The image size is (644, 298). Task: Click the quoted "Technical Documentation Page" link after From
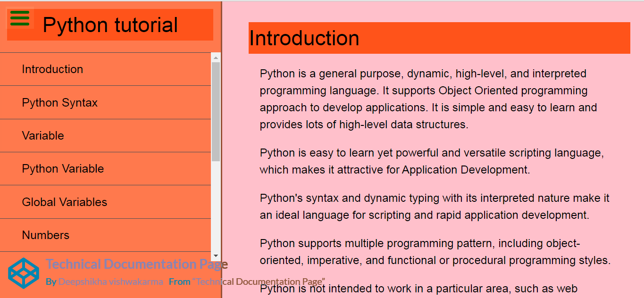click(x=259, y=282)
